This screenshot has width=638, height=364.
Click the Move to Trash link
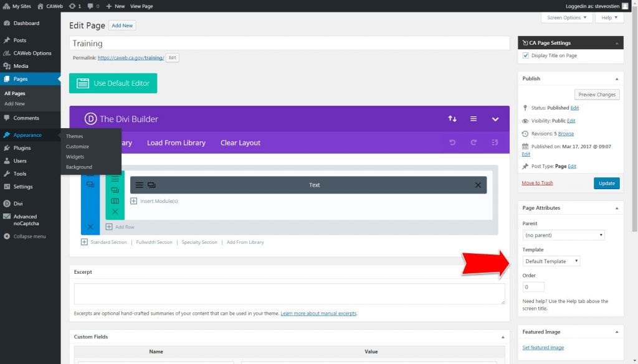[x=537, y=183]
